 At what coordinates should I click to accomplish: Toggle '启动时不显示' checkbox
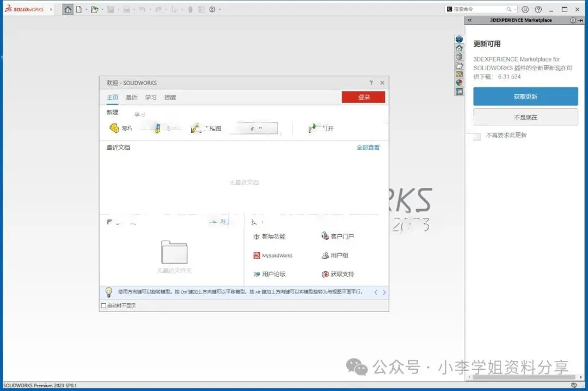pyautogui.click(x=103, y=306)
